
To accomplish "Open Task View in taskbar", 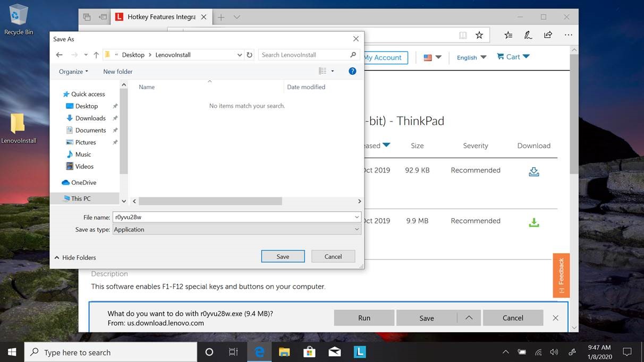I will pos(233,352).
